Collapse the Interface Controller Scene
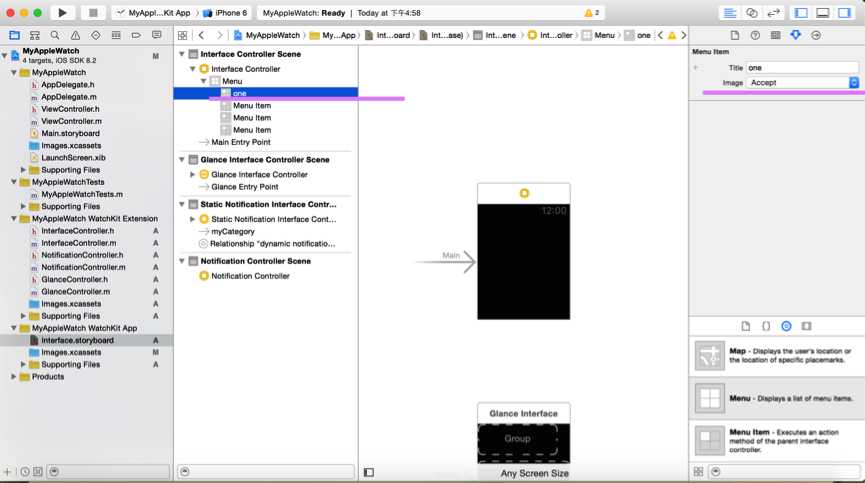865x483 pixels. click(x=181, y=54)
